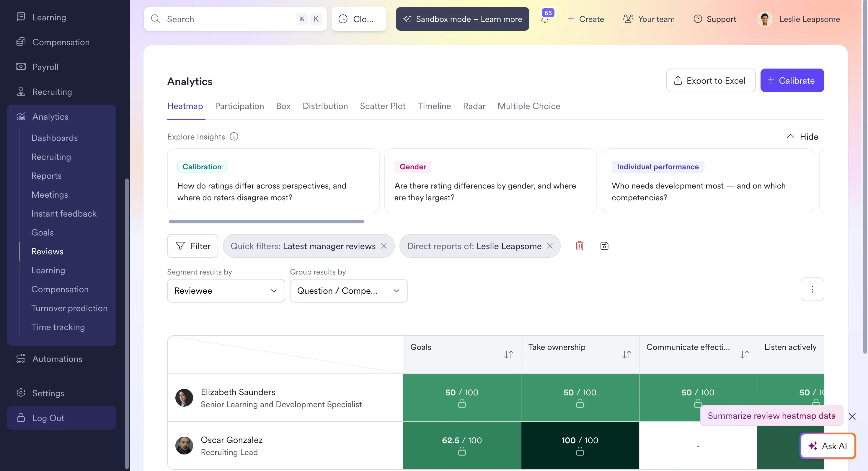This screenshot has height=471, width=868.
Task: Click the Ask AI button
Action: tap(828, 446)
